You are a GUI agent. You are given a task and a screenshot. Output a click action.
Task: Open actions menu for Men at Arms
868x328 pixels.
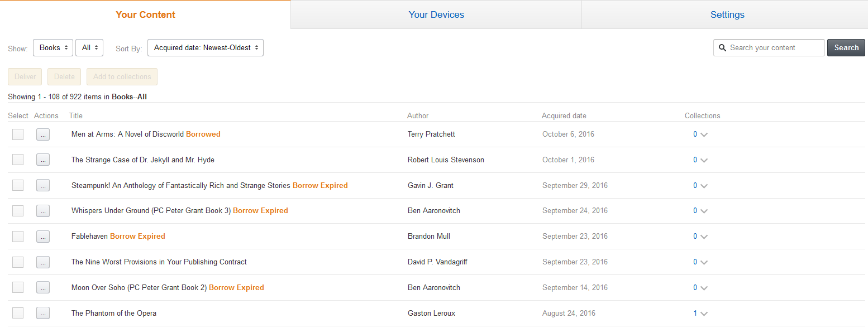point(43,134)
